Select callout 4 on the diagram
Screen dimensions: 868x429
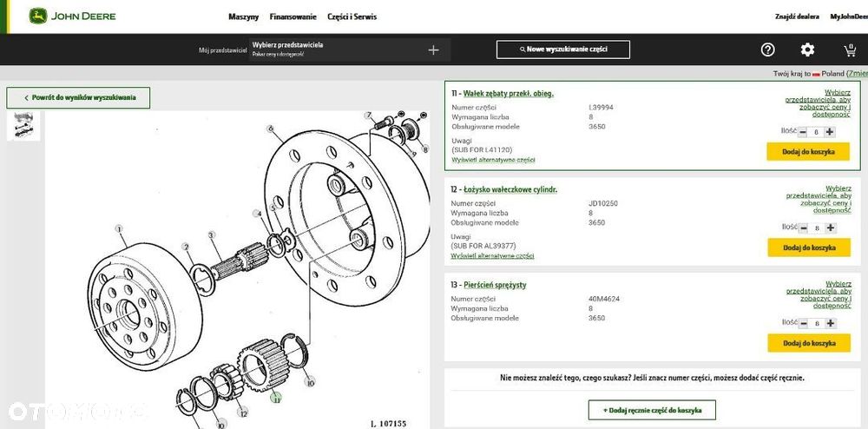coord(256,213)
